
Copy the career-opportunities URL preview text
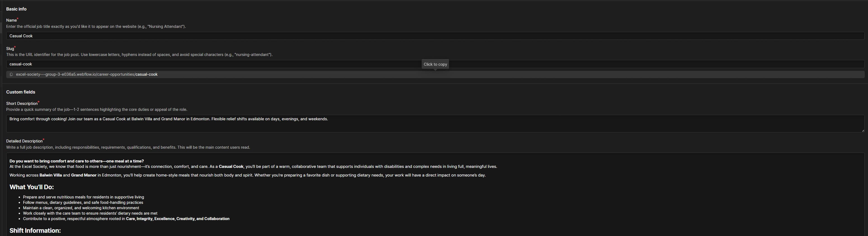pos(87,74)
